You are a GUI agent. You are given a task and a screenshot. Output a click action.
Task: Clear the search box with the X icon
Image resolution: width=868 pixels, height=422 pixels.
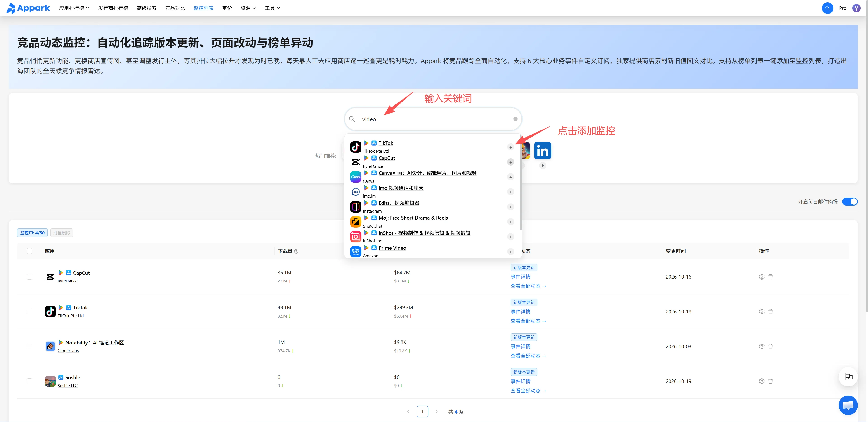pyautogui.click(x=515, y=119)
